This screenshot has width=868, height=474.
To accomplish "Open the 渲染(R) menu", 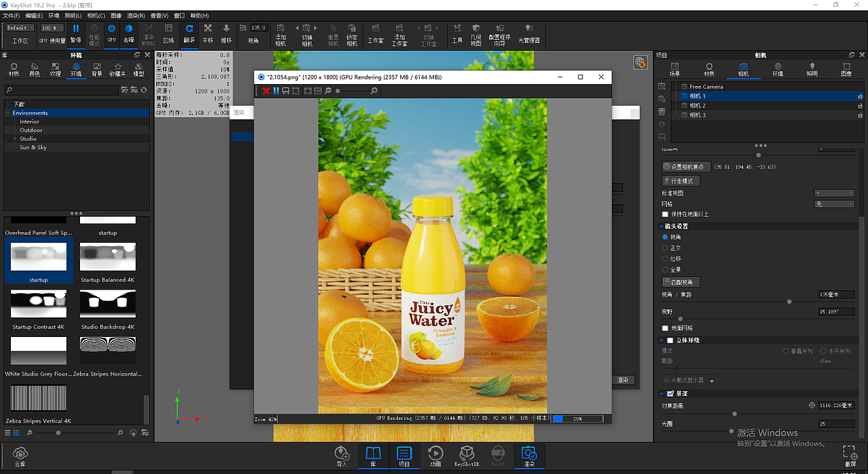I will pyautogui.click(x=136, y=16).
